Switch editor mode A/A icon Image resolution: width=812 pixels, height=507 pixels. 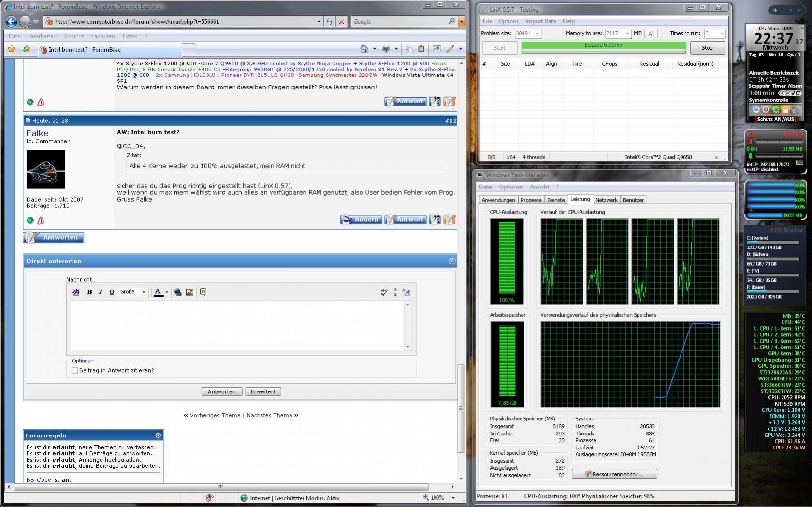pos(406,292)
